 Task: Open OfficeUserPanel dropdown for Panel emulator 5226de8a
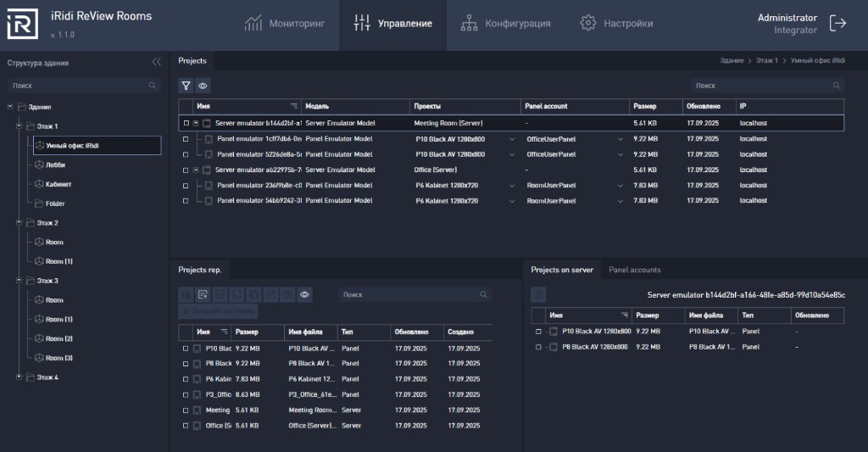coord(620,154)
